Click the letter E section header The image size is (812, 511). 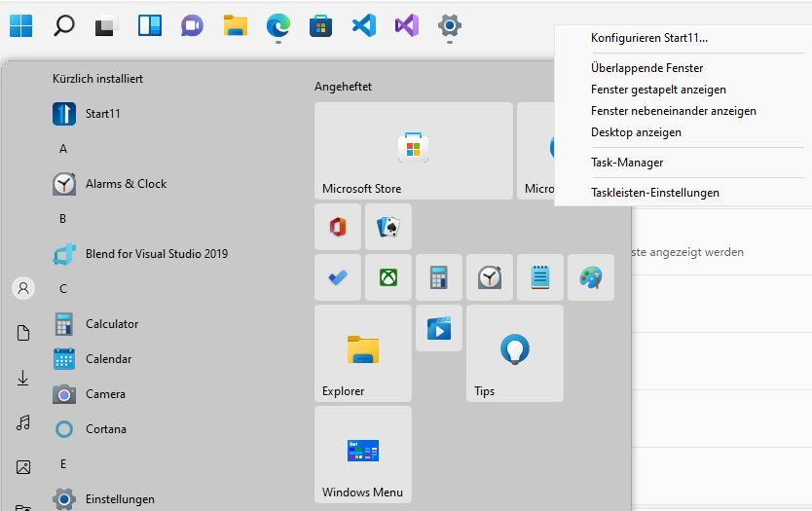coord(63,464)
